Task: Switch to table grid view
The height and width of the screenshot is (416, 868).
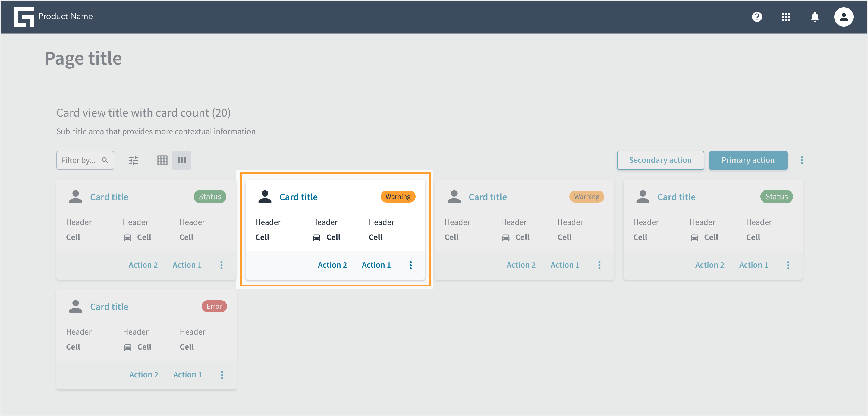Action: pyautogui.click(x=162, y=160)
